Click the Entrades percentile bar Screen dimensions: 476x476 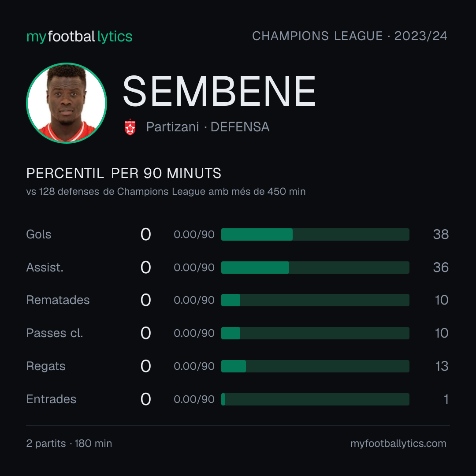pos(315,399)
